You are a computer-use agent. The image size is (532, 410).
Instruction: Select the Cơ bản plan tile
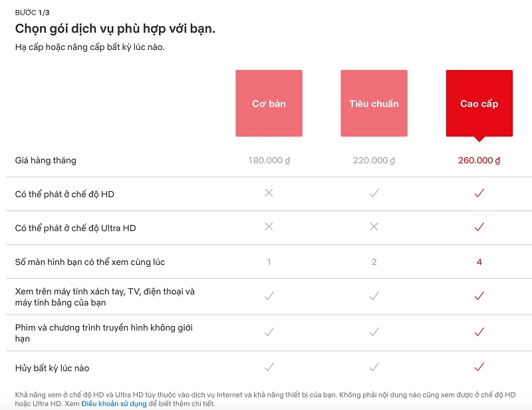(x=269, y=103)
